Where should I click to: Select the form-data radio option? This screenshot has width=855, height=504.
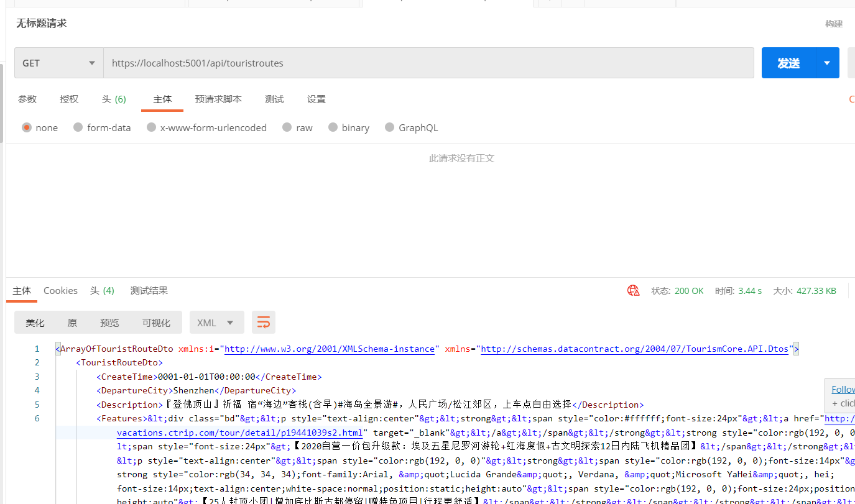pos(78,127)
